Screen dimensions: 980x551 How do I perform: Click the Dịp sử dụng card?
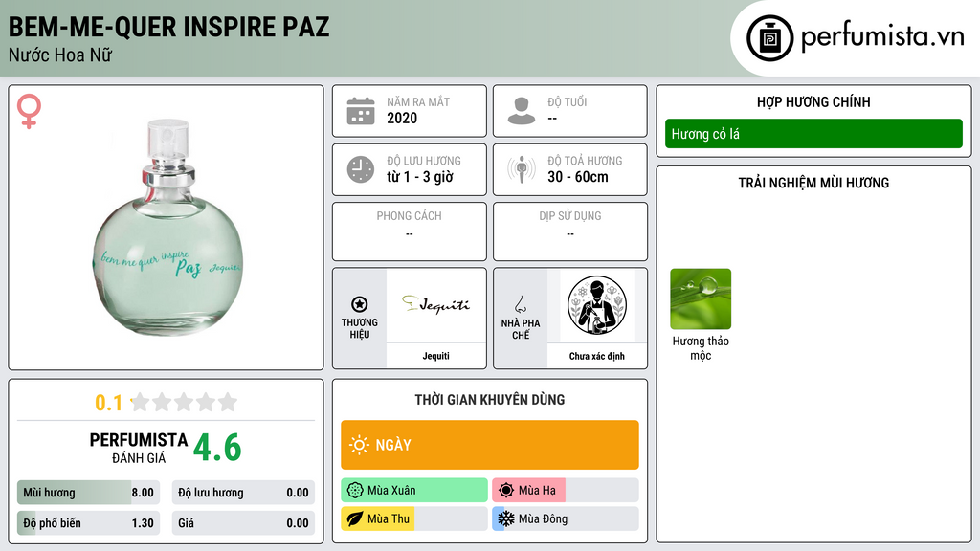coord(570,231)
